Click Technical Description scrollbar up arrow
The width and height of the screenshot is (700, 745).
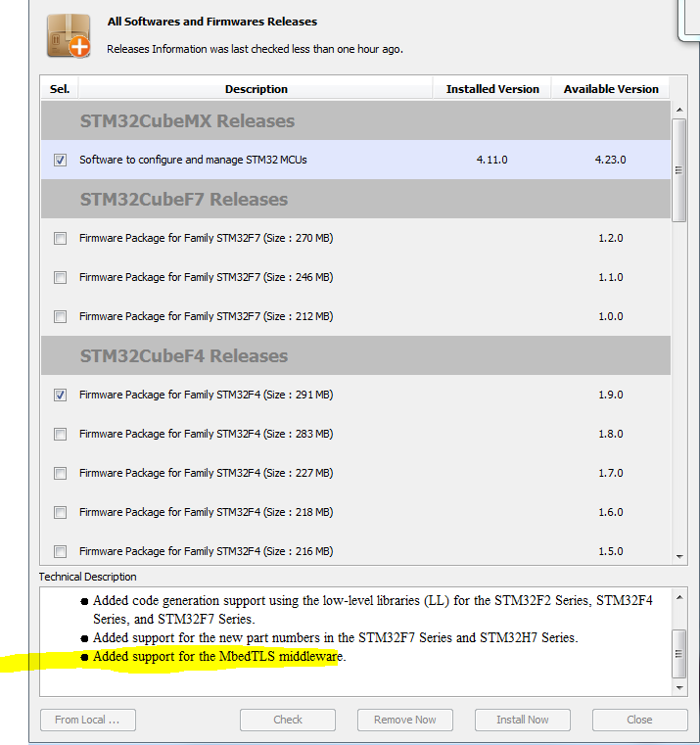coord(679,597)
